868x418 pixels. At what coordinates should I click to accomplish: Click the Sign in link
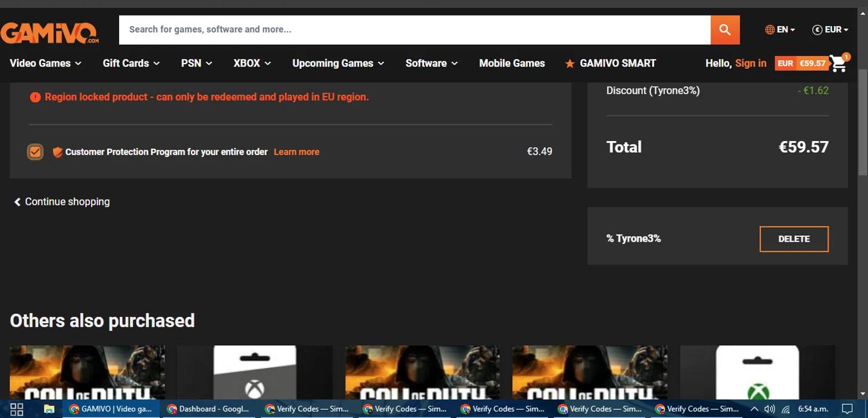(x=751, y=64)
